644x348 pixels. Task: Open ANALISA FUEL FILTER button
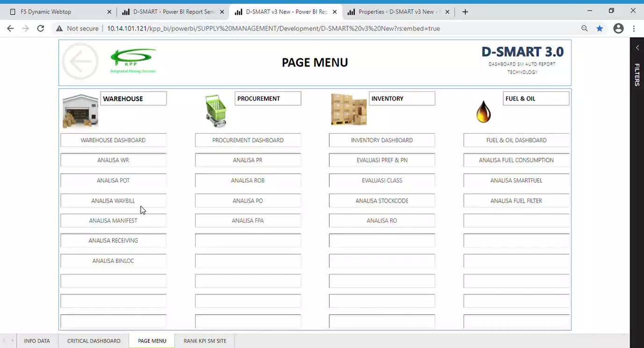(516, 201)
